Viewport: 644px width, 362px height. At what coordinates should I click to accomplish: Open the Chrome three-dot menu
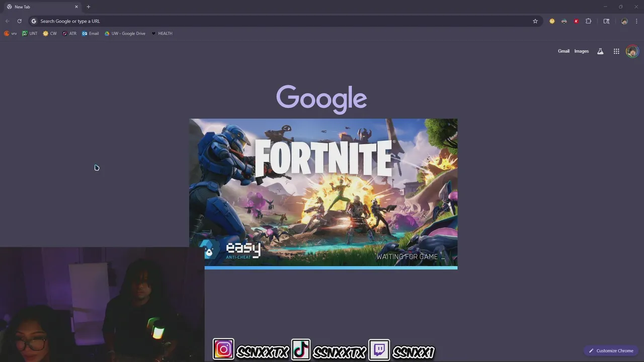(x=636, y=21)
